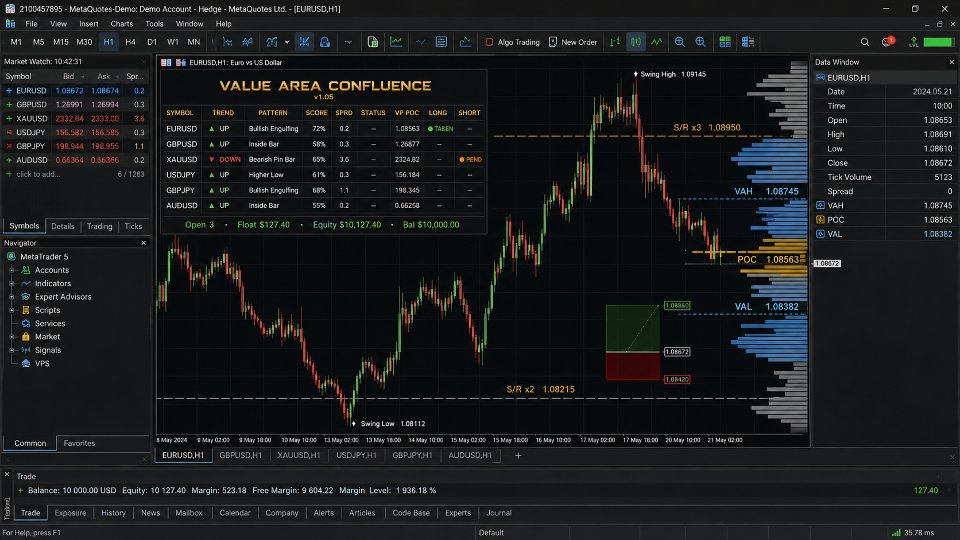Click the 1.08420 stop-loss price label
The width and height of the screenshot is (960, 540).
677,380
